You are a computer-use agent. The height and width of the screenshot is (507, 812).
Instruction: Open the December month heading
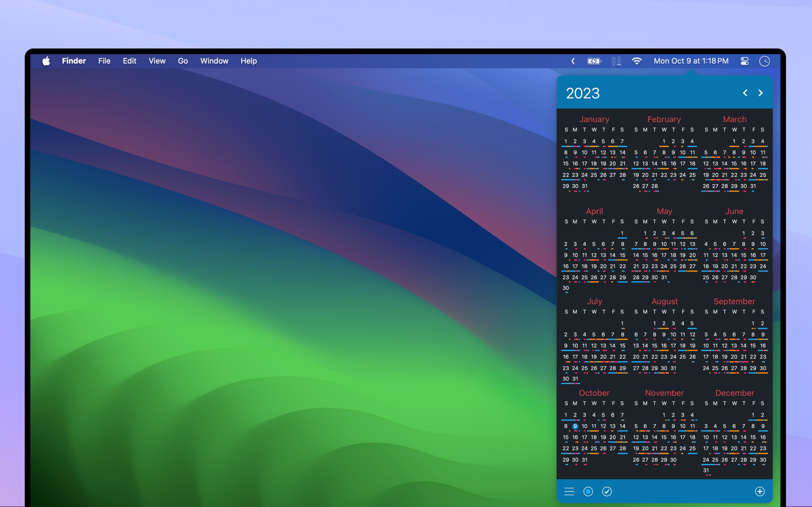pos(735,393)
